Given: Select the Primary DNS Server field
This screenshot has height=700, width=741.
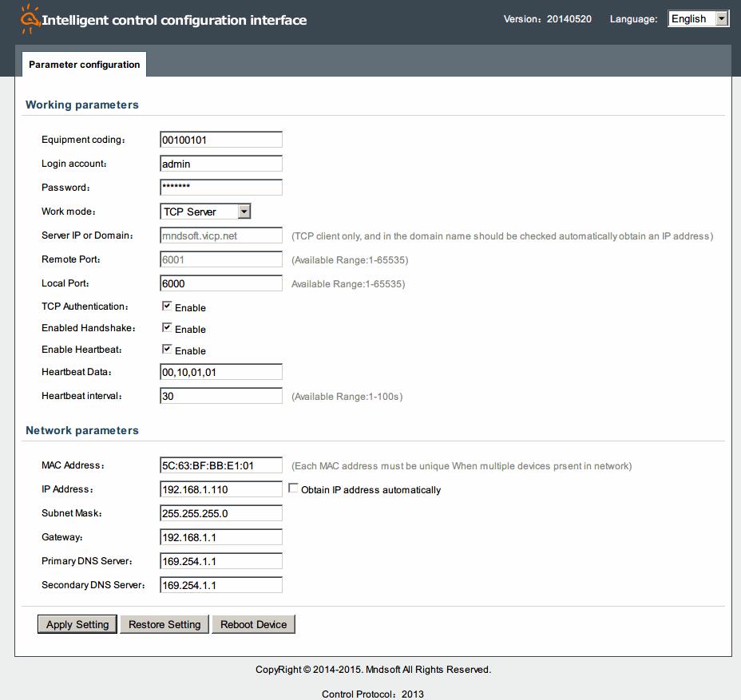Looking at the screenshot, I should click(x=221, y=561).
